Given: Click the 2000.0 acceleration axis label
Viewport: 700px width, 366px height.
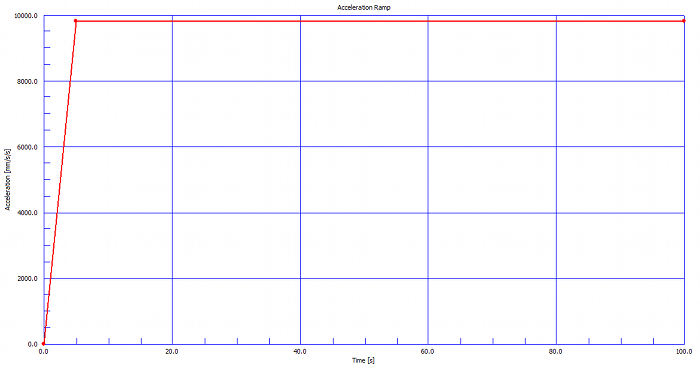Looking at the screenshot, I should [x=27, y=279].
